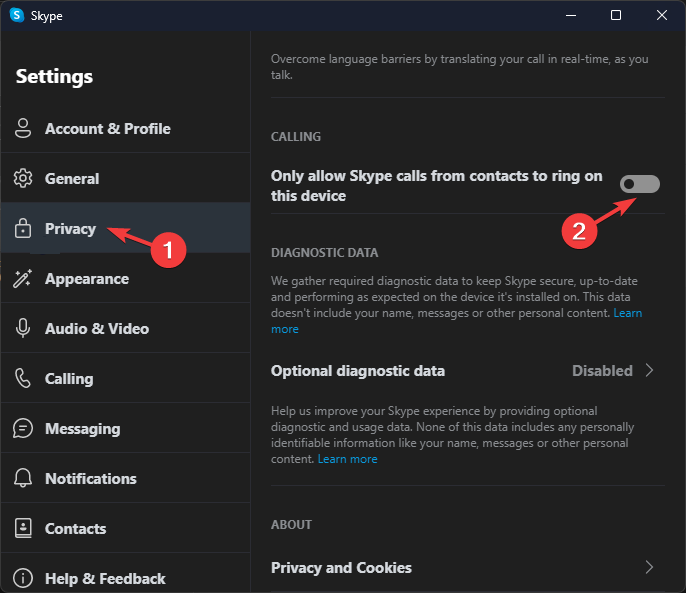Click the General gear icon

(23, 179)
